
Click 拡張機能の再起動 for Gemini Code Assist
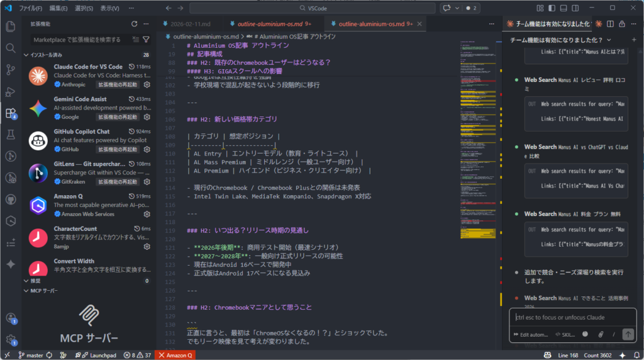tap(117, 117)
